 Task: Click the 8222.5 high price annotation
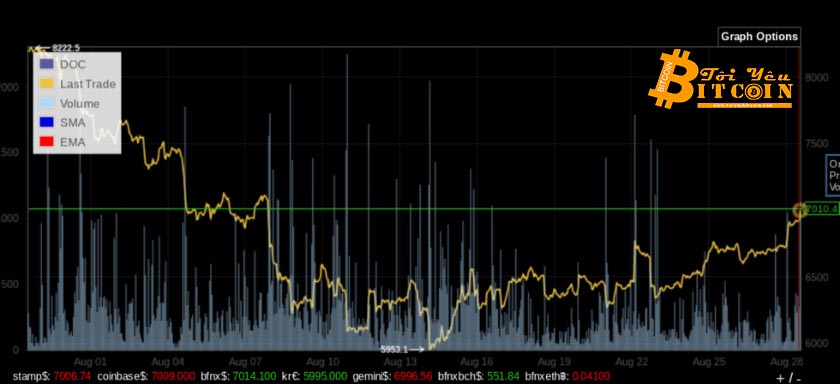66,48
